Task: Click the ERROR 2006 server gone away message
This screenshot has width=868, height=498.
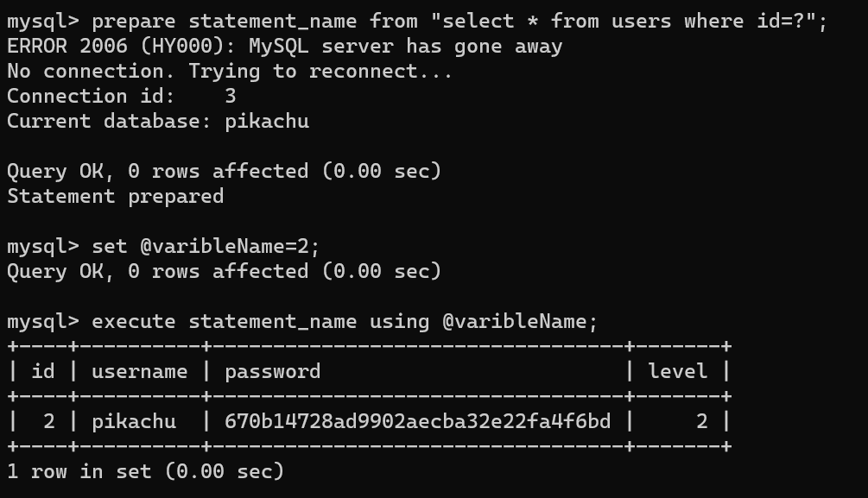Action: pyautogui.click(x=284, y=46)
